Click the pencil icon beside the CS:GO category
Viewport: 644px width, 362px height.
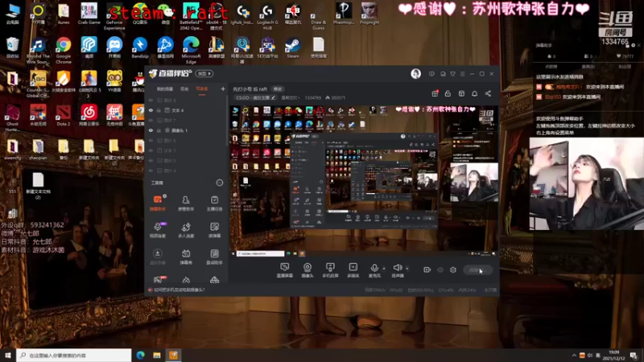pos(273,97)
